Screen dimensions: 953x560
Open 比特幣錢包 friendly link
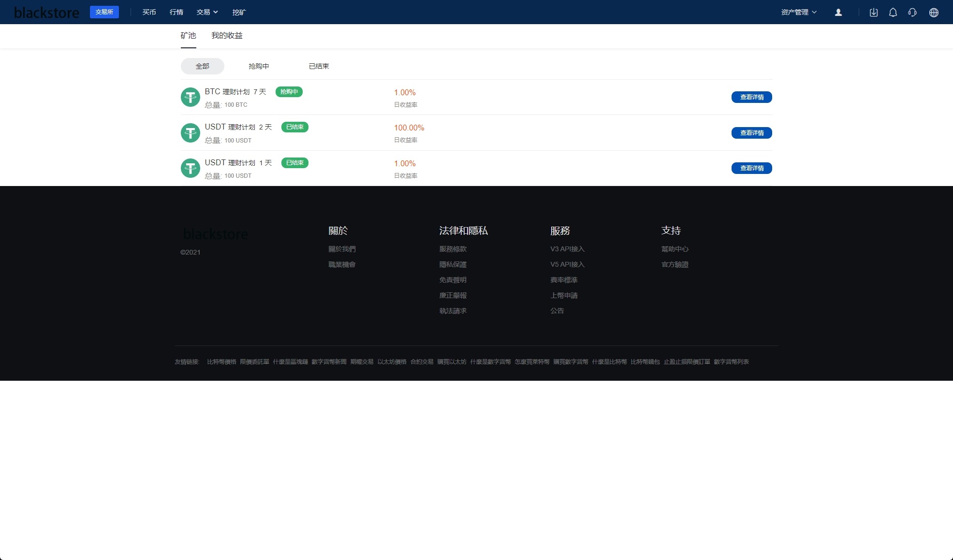(645, 362)
